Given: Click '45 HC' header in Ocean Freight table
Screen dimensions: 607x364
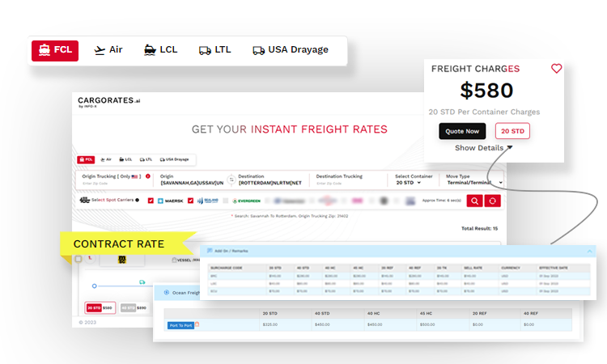Looking at the screenshot, I should tap(426, 313).
